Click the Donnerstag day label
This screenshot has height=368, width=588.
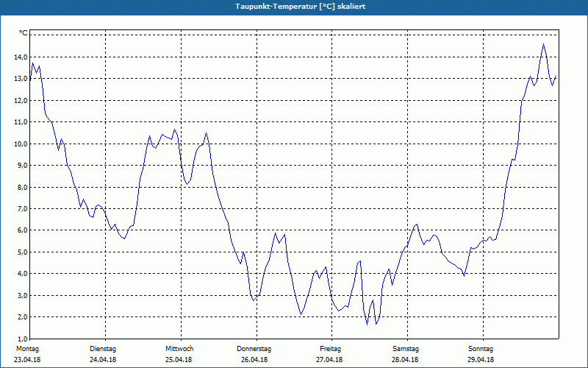254,349
